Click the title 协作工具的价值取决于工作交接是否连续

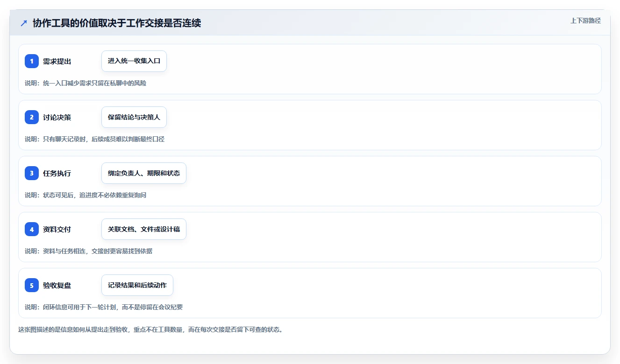117,23
